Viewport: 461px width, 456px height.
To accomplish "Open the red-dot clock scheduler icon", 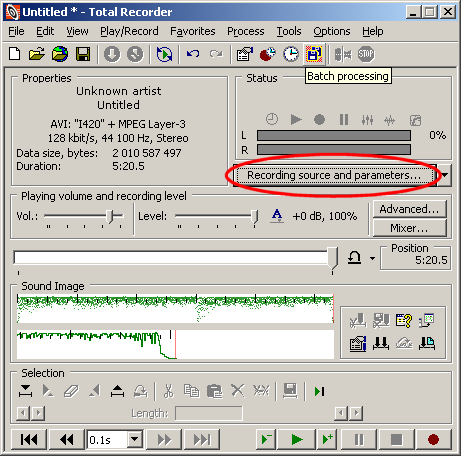I will (268, 54).
